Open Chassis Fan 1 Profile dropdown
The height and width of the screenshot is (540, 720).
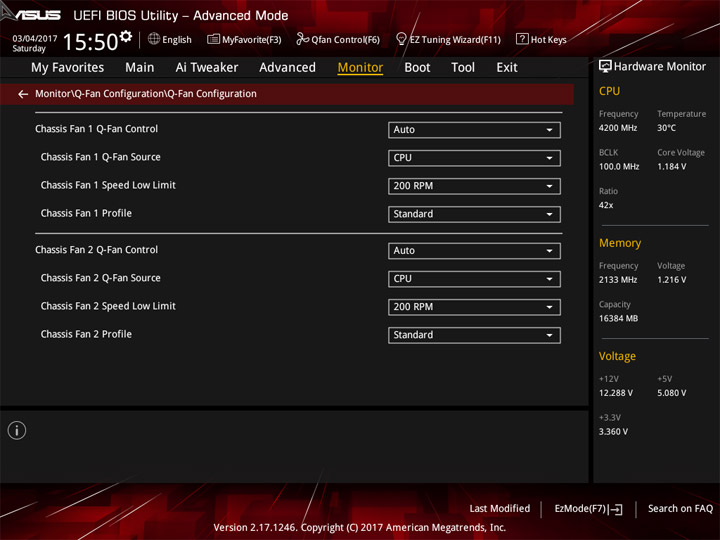(x=474, y=214)
